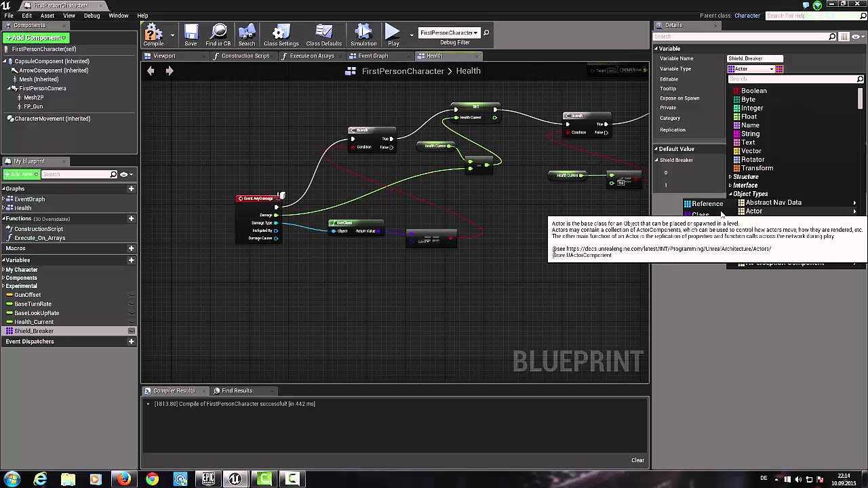The height and width of the screenshot is (488, 868).
Task: Clear the compiler results with Clear button
Action: 637,460
